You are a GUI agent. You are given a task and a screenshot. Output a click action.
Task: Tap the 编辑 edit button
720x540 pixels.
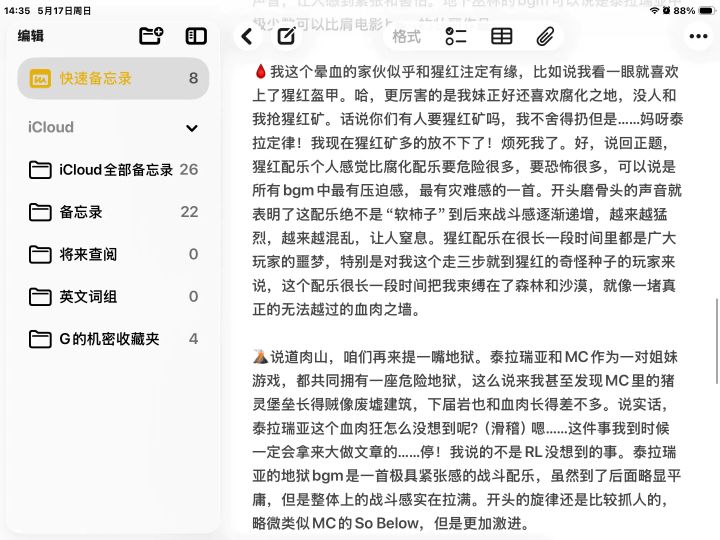point(31,36)
